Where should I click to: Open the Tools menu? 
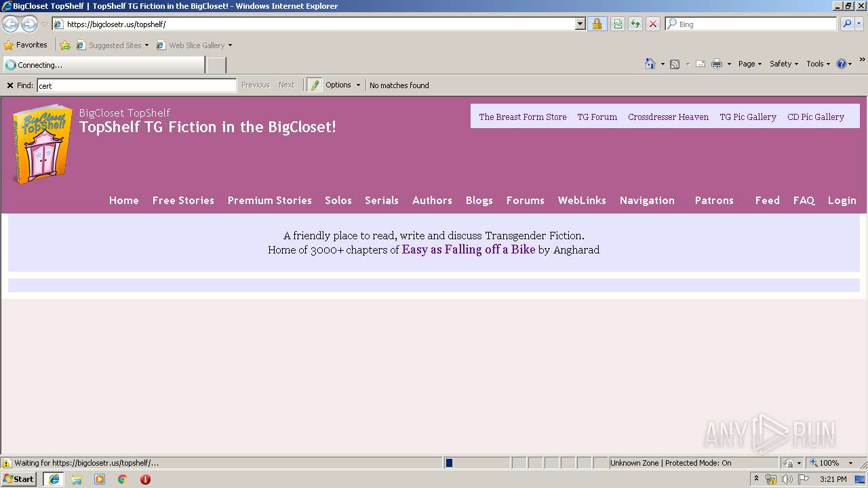tap(818, 64)
